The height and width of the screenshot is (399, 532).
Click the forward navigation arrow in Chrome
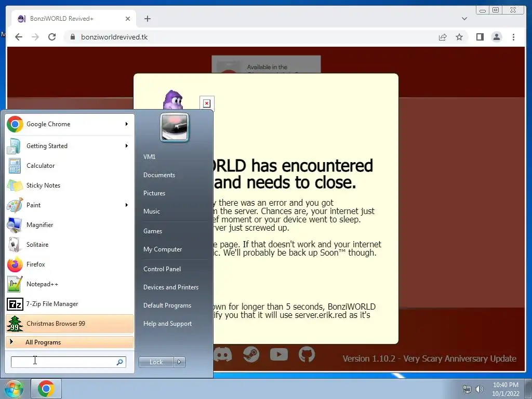pos(35,37)
